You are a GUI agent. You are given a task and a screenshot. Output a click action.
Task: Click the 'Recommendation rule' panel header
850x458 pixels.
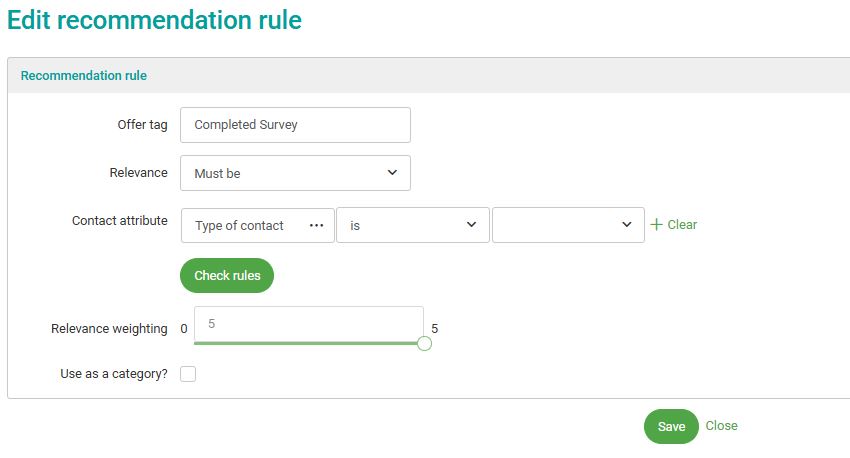coord(84,75)
